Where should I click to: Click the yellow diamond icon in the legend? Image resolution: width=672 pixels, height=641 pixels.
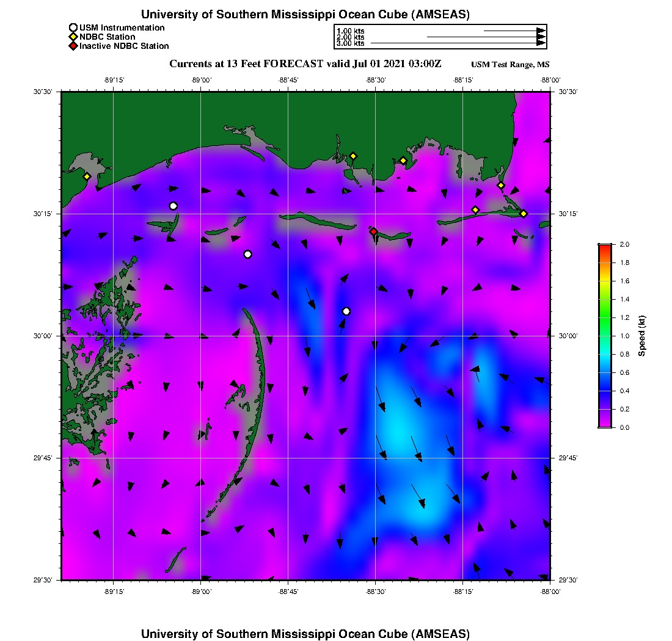(x=73, y=37)
